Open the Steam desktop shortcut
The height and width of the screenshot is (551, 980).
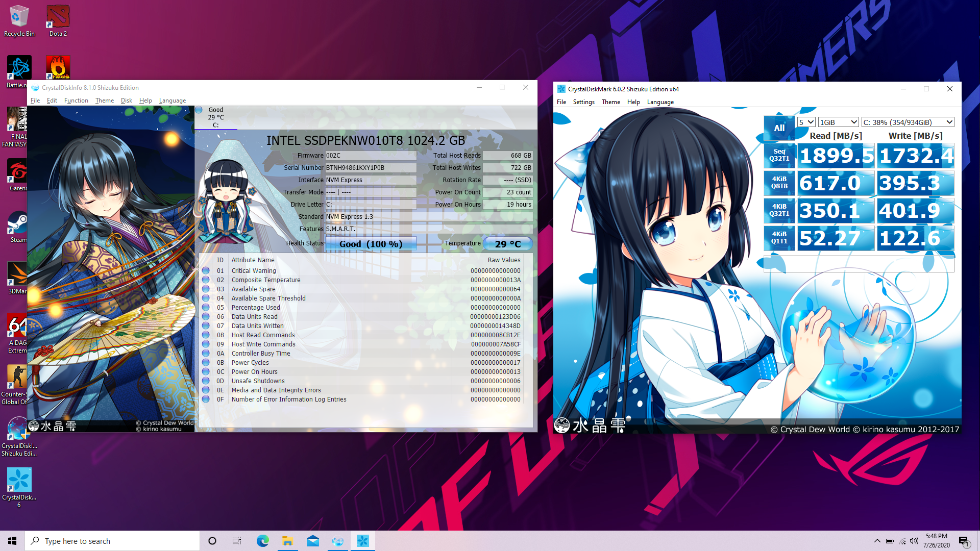coord(17,227)
